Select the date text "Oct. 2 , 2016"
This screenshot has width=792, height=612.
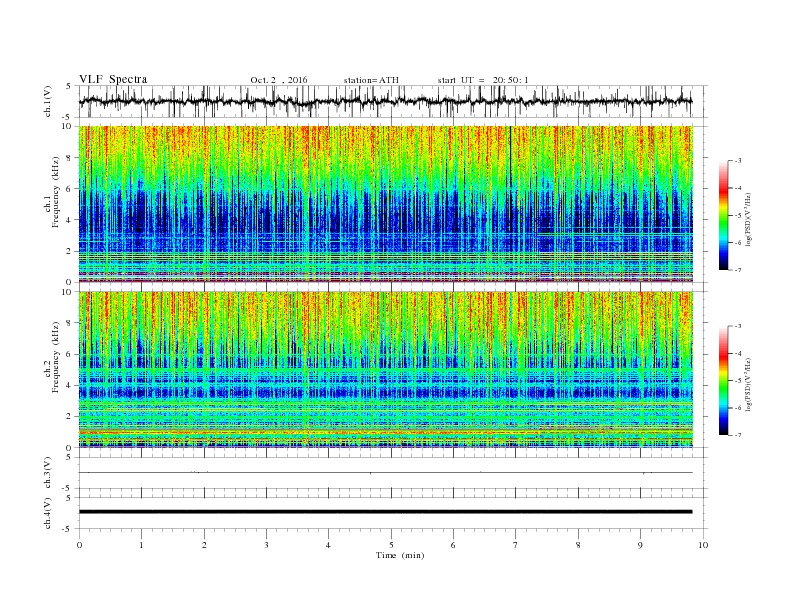click(x=278, y=80)
